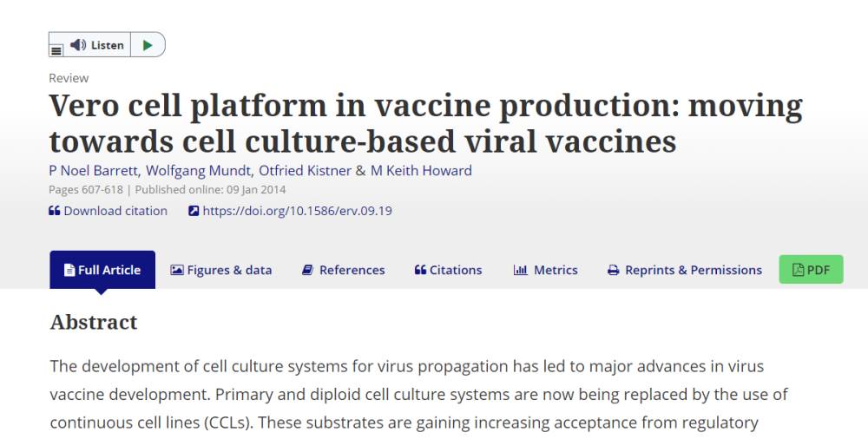This screenshot has width=868, height=439.
Task: Click the Metrics bar chart icon
Action: [521, 270]
